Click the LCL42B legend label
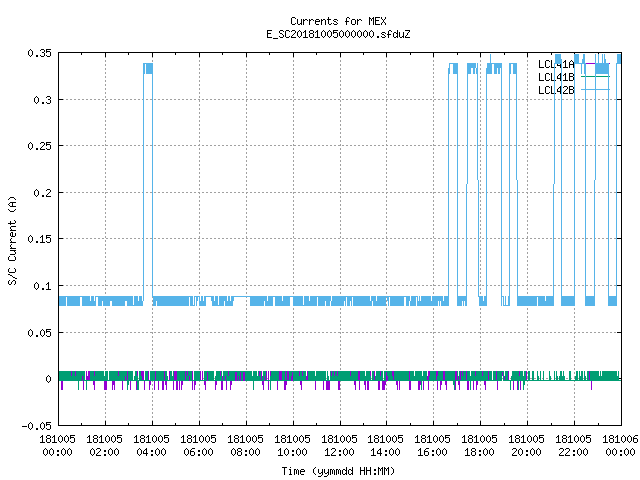The height and width of the screenshot is (480, 640). [x=556, y=90]
